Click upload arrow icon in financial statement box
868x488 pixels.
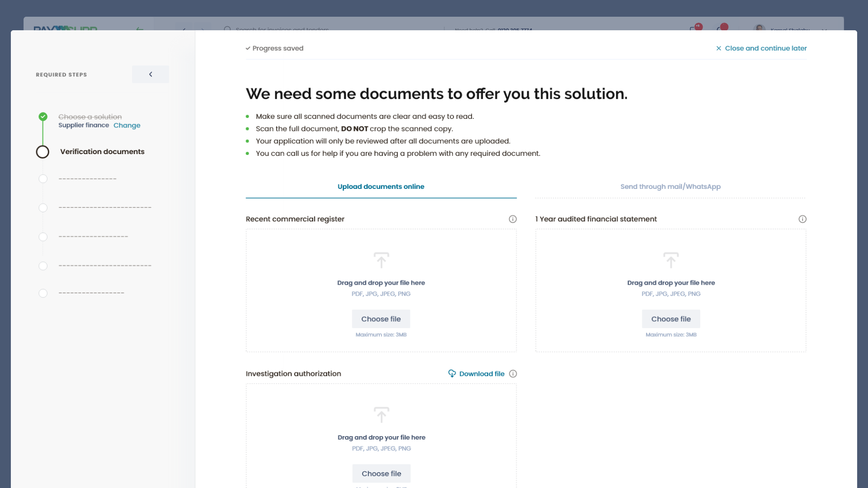pyautogui.click(x=671, y=260)
